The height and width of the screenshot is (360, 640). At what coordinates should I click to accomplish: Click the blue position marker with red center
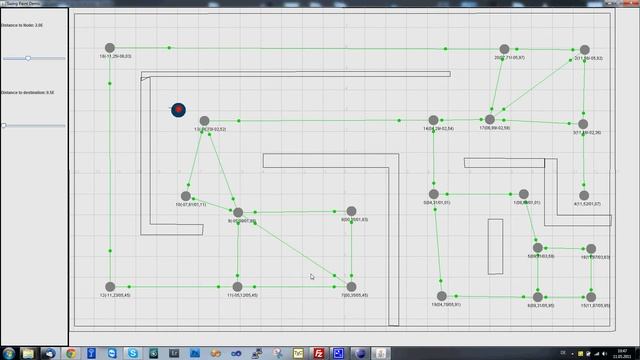pos(178,110)
